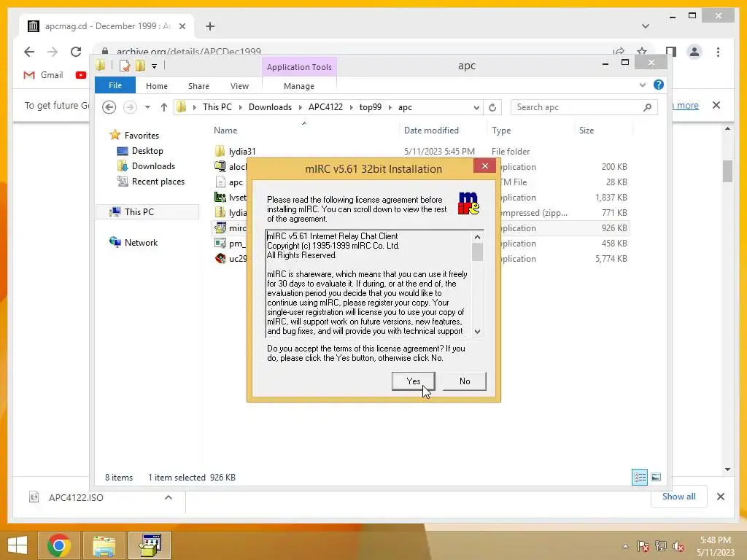Select the aloc application icon

[220, 167]
